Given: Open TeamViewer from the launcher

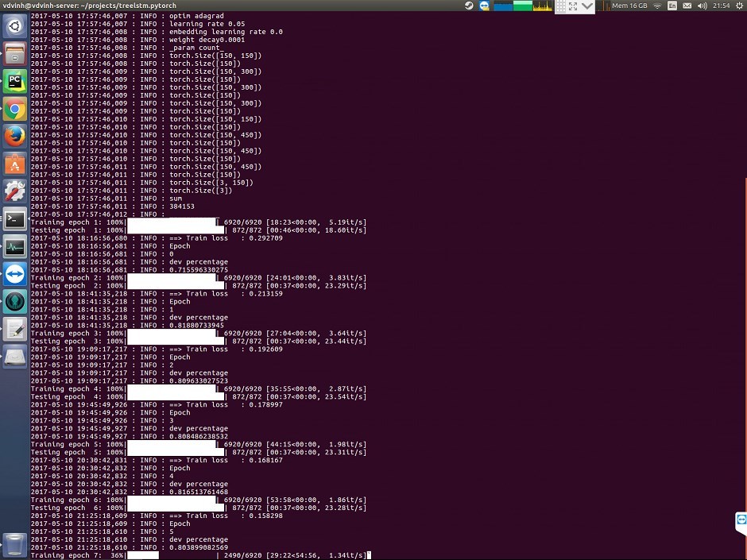Looking at the screenshot, I should pos(14,274).
